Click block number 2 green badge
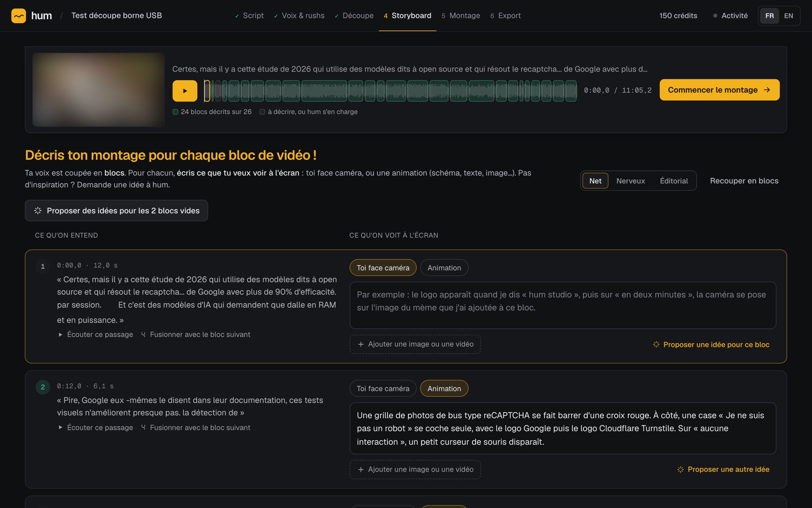The image size is (812, 508). (43, 387)
